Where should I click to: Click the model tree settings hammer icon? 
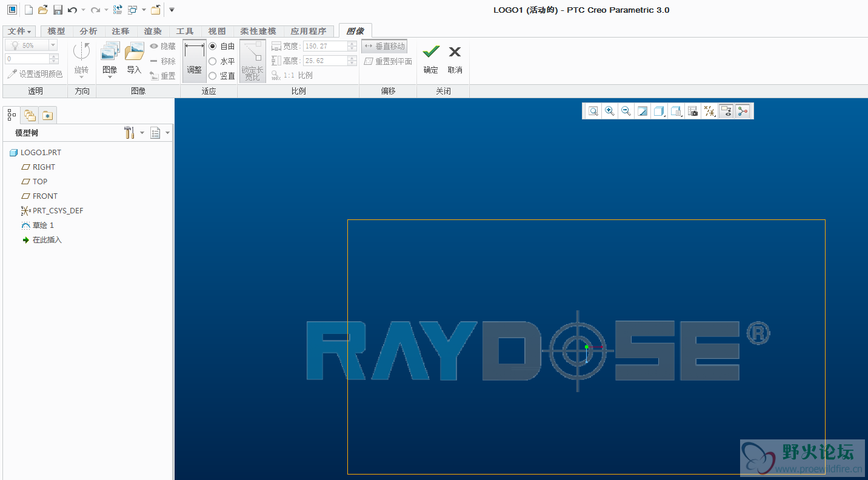click(129, 133)
